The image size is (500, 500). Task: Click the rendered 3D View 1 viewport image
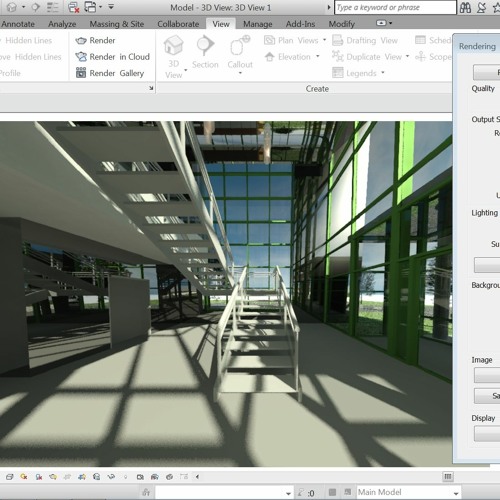[226, 293]
